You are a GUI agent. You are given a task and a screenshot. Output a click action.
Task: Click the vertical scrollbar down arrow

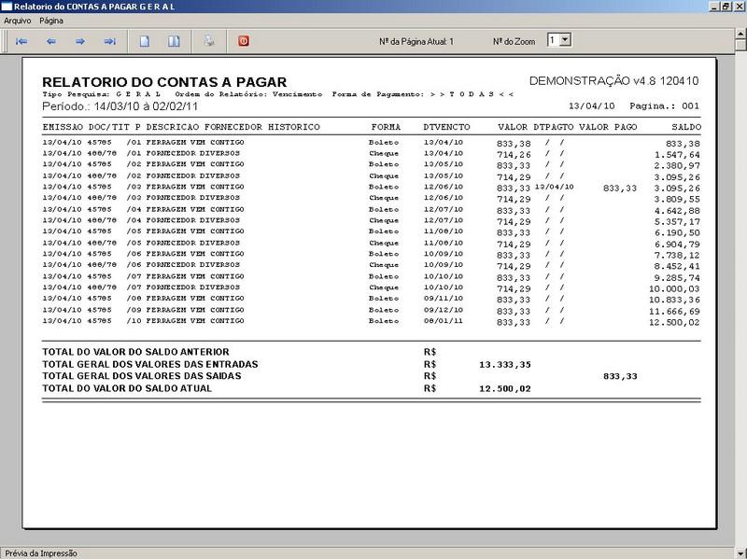[740, 539]
